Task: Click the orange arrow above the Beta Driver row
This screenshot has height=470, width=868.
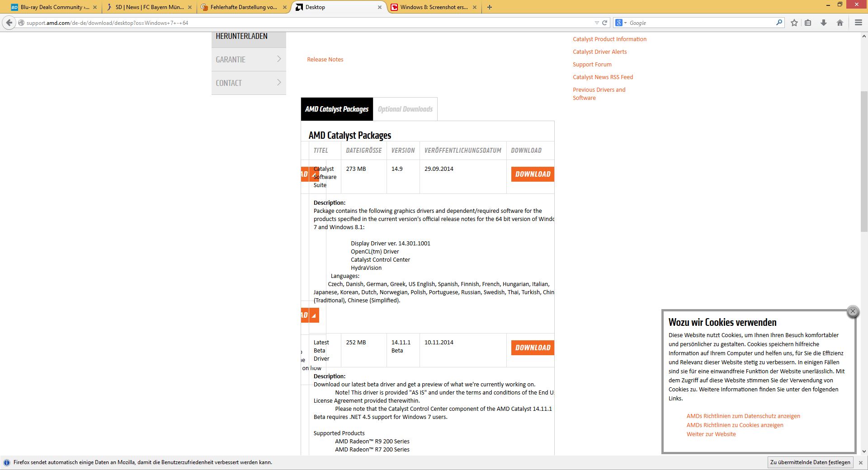Action: (x=314, y=315)
